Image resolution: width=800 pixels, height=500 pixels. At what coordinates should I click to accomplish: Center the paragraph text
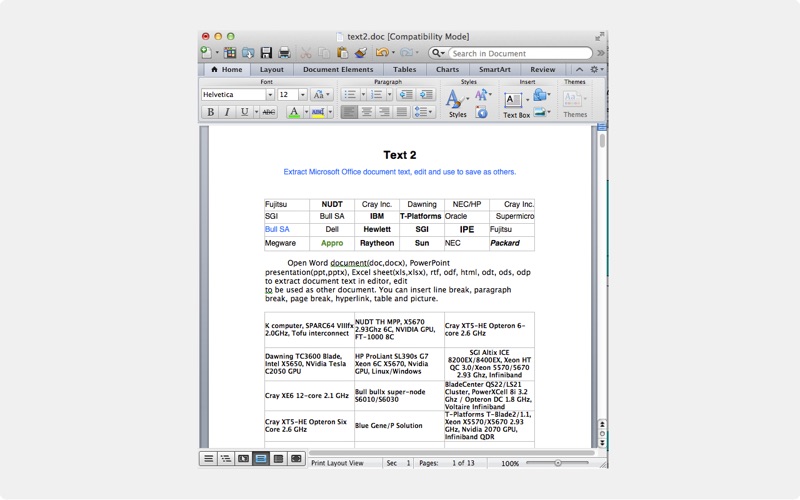click(x=366, y=112)
